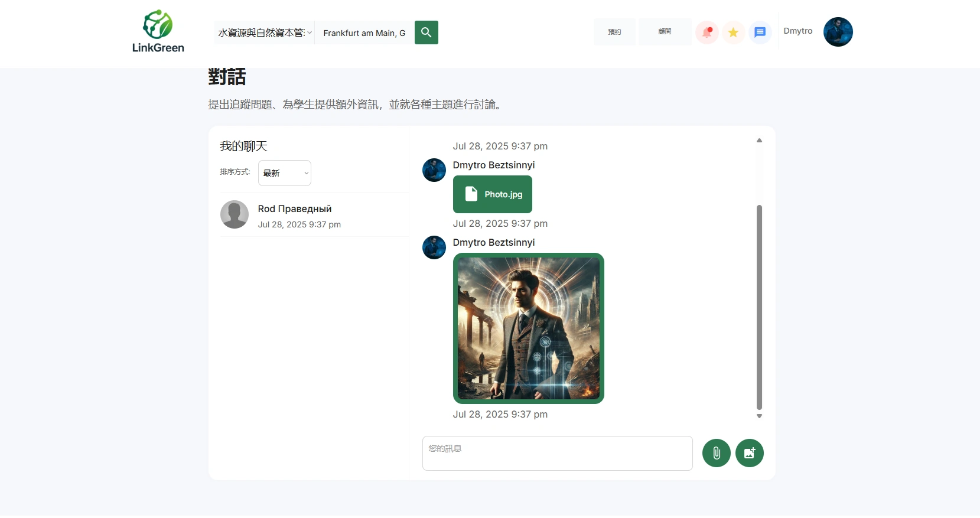Click the file icon on Photo.jpg attachment

click(x=471, y=194)
